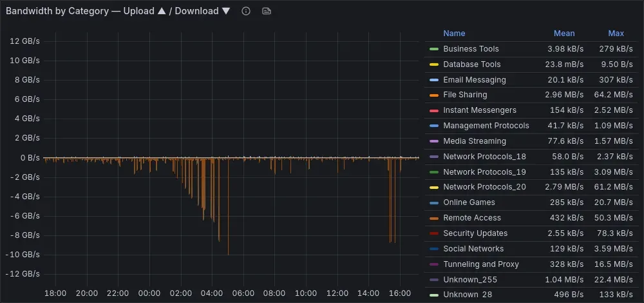Image resolution: width=644 pixels, height=303 pixels.
Task: Open the Tunneling and Proxy color swatch
Action: (x=434, y=264)
